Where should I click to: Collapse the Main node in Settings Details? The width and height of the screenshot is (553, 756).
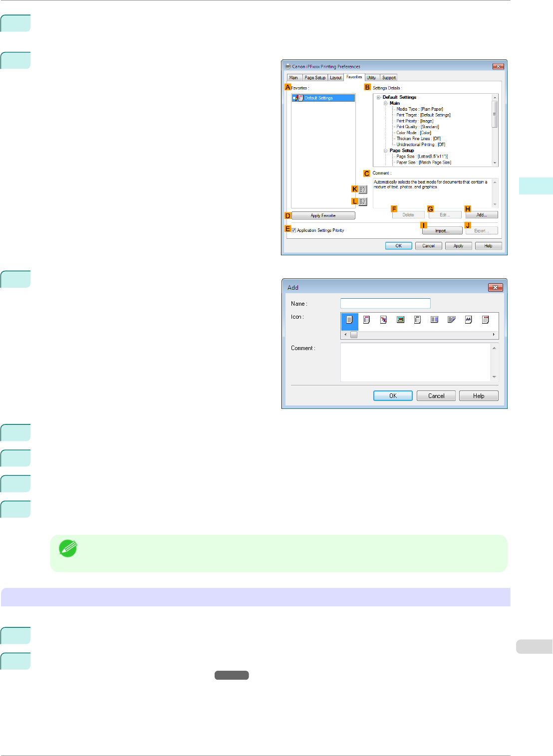[386, 103]
